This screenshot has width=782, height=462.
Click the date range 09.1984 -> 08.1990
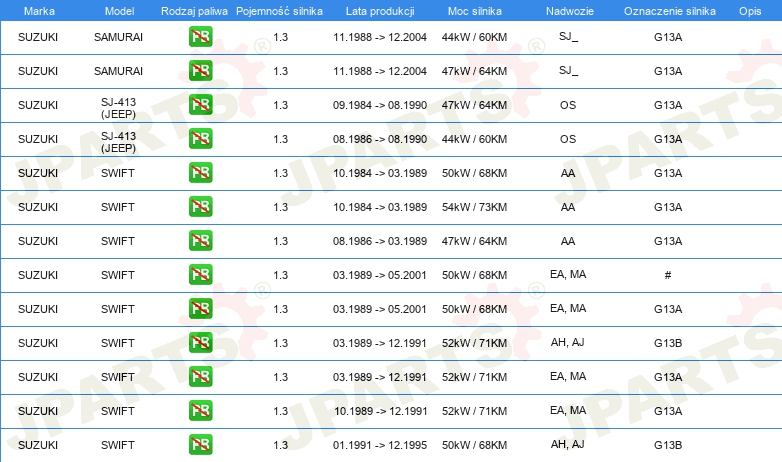coord(380,105)
